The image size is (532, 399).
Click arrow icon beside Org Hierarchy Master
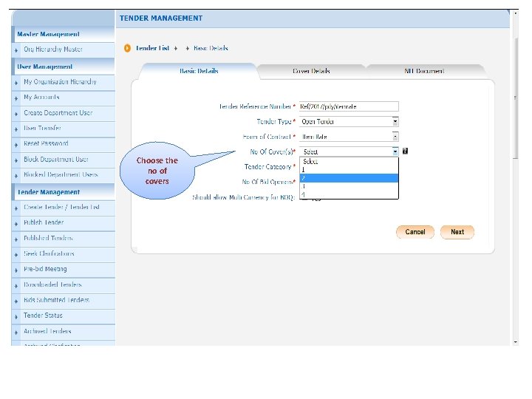pos(16,50)
